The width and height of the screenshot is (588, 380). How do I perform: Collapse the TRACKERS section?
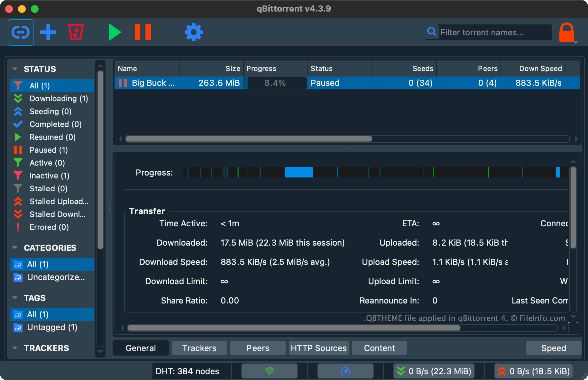coord(15,348)
